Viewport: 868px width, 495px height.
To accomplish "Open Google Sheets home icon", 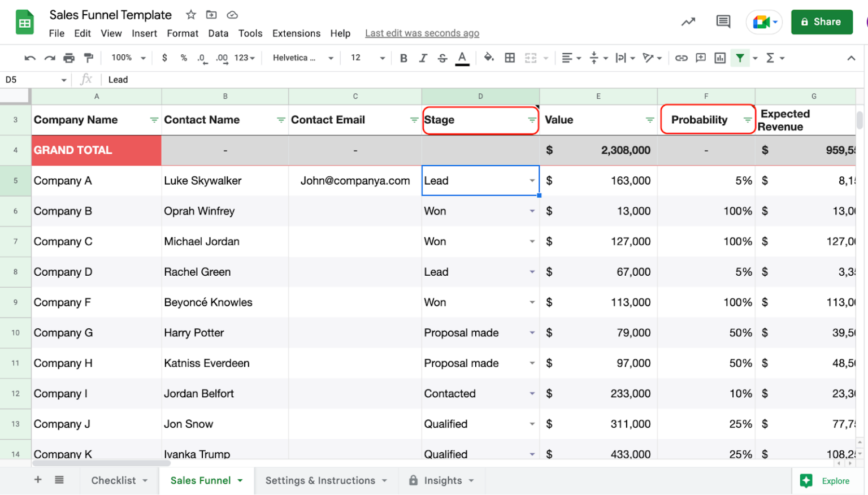I will [24, 23].
